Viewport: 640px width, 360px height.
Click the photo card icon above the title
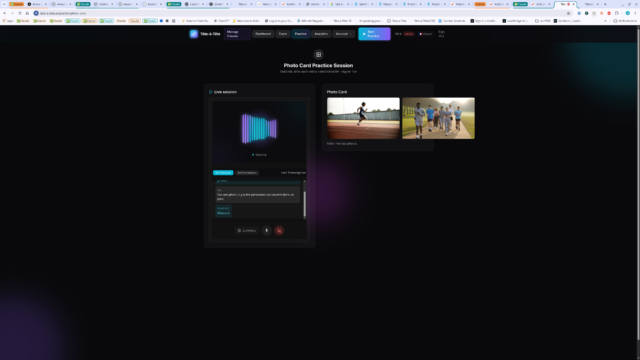(318, 55)
